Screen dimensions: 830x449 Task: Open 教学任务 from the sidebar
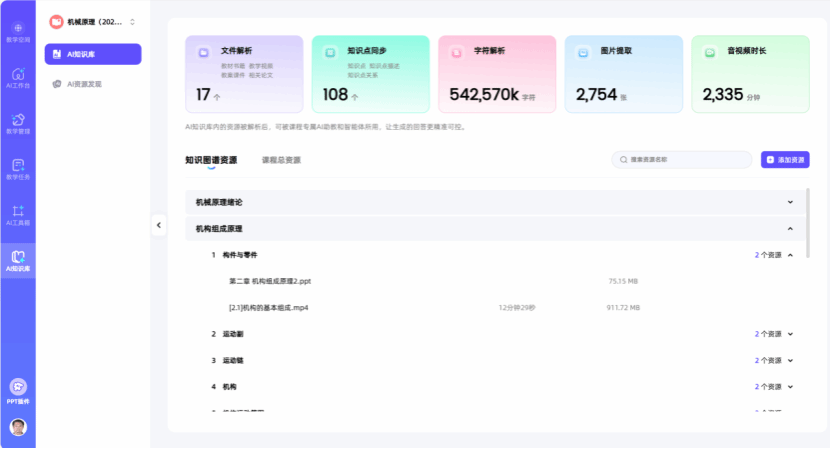tap(18, 170)
